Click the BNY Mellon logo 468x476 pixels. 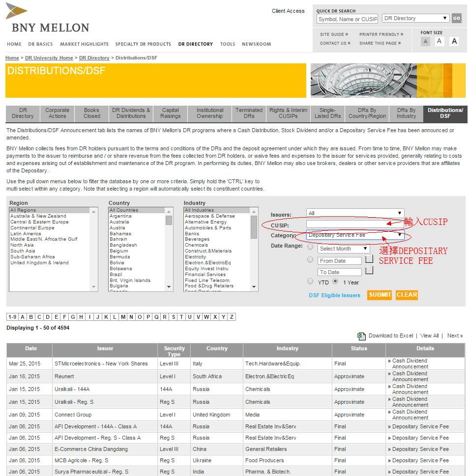[47, 18]
